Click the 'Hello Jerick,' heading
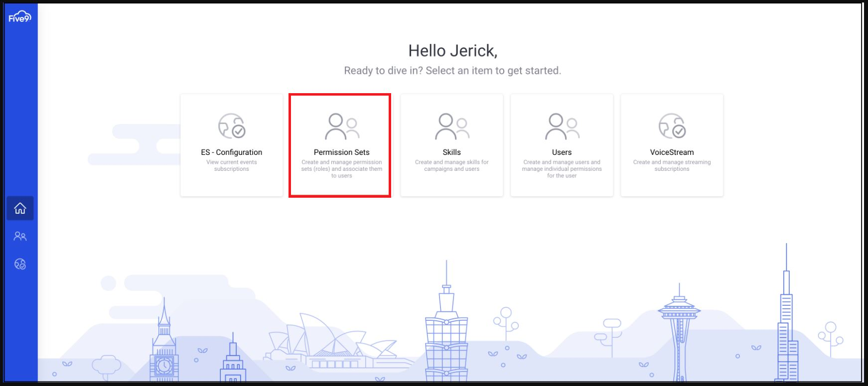Screen dimensions: 868x386 453,51
